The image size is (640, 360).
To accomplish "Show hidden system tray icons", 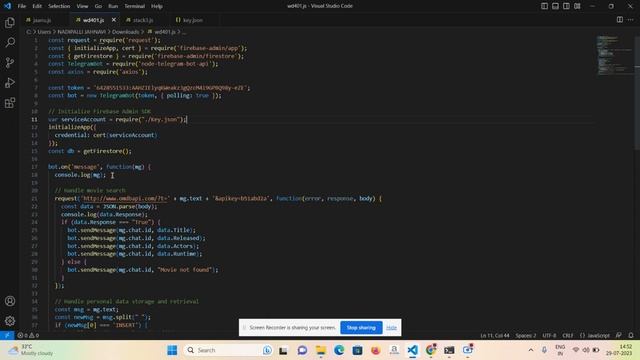I will [x=531, y=350].
